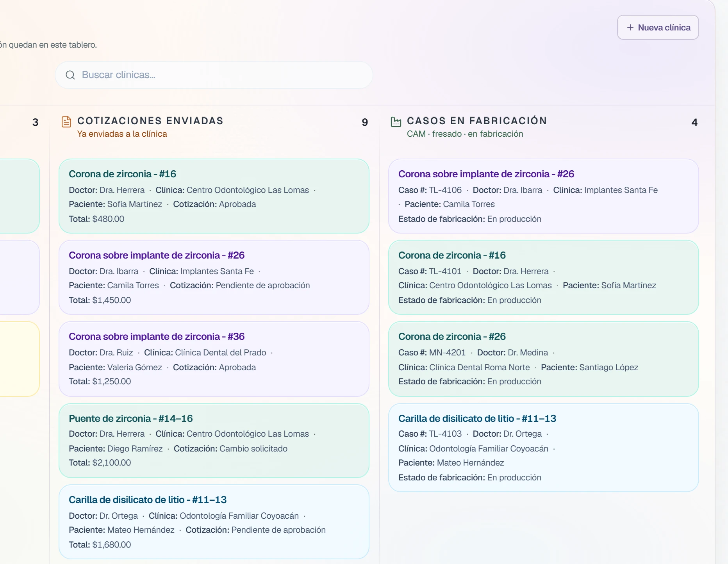Click Paciente: Mateo Hernández in TL-4103 card
This screenshot has width=728, height=564.
[451, 462]
